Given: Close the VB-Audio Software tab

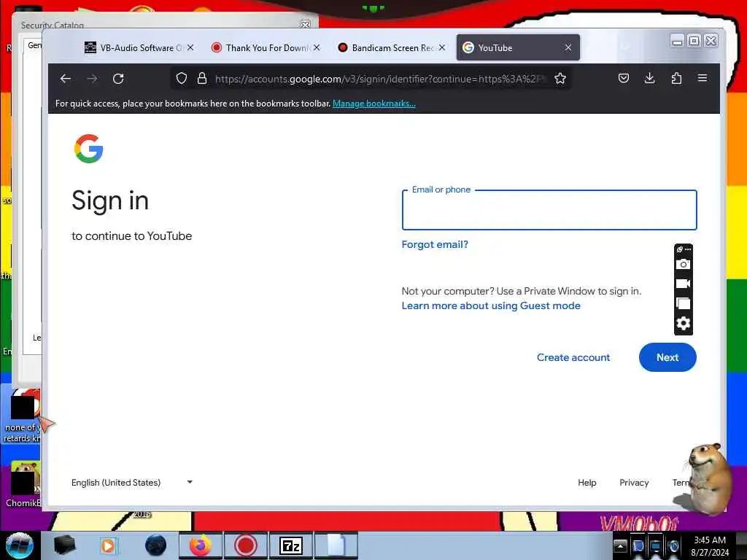Looking at the screenshot, I should tap(190, 47).
